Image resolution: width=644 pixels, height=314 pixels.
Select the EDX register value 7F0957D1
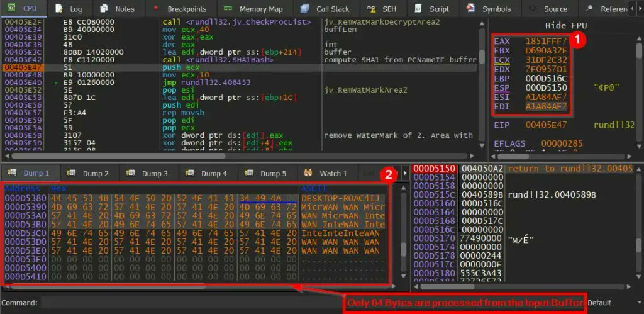[547, 69]
